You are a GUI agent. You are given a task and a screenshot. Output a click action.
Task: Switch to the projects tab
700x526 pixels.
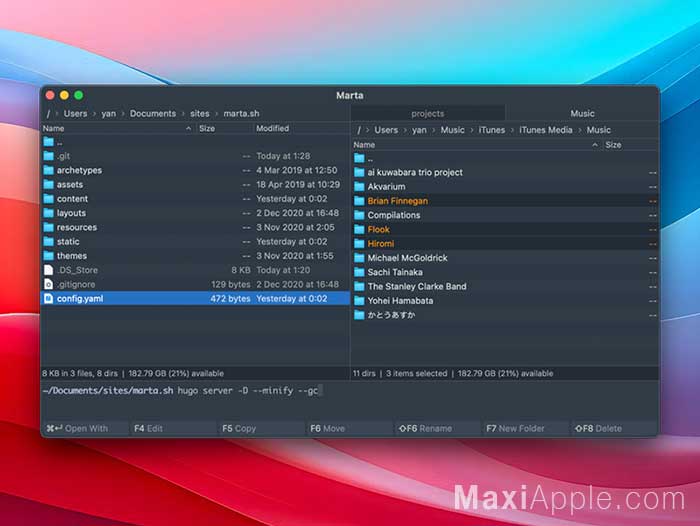coord(428,113)
